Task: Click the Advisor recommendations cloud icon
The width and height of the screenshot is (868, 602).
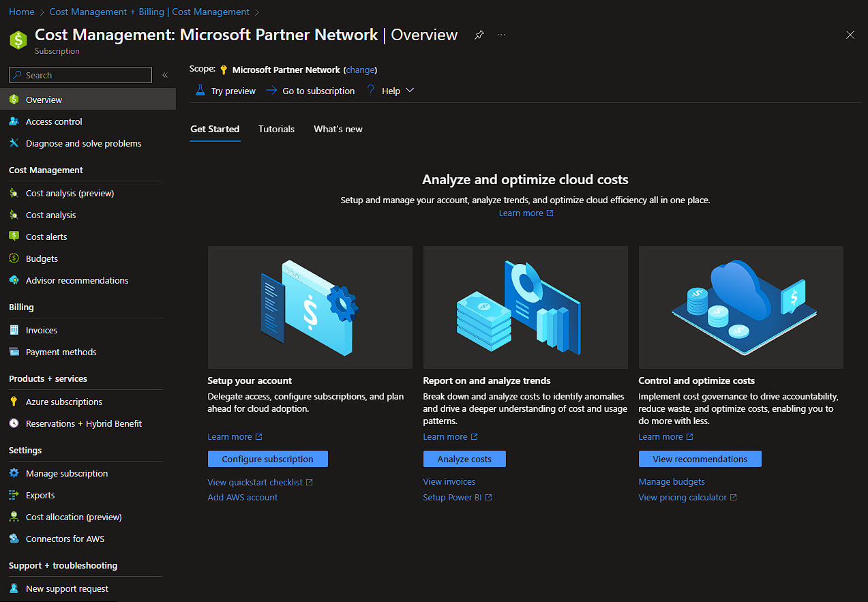Action: pos(14,280)
